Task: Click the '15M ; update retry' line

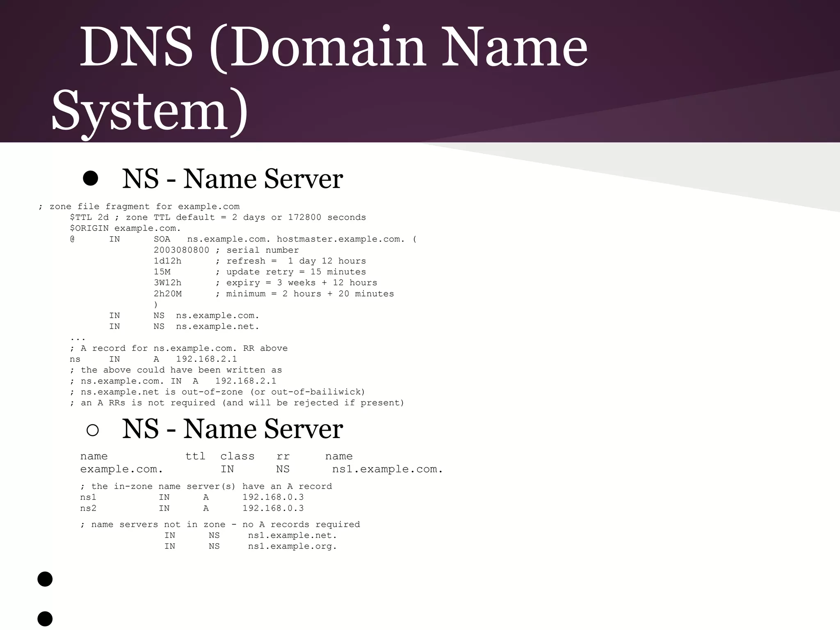Action: coord(260,272)
